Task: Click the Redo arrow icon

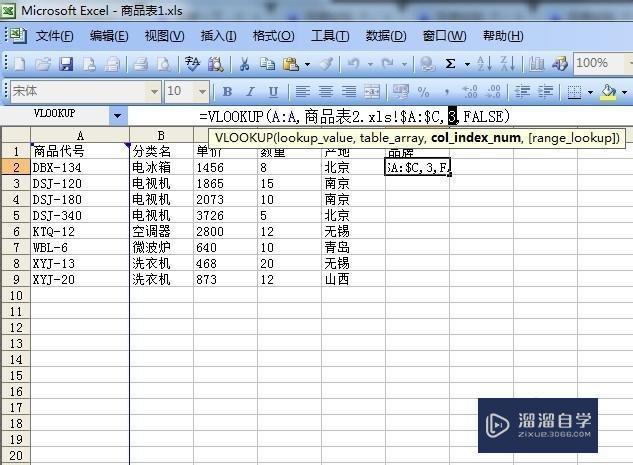Action: [388, 63]
